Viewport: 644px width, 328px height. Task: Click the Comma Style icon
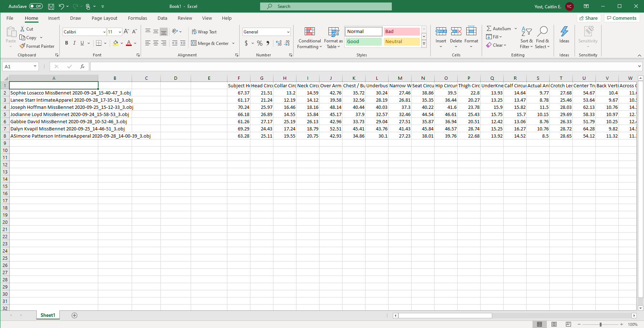268,43
